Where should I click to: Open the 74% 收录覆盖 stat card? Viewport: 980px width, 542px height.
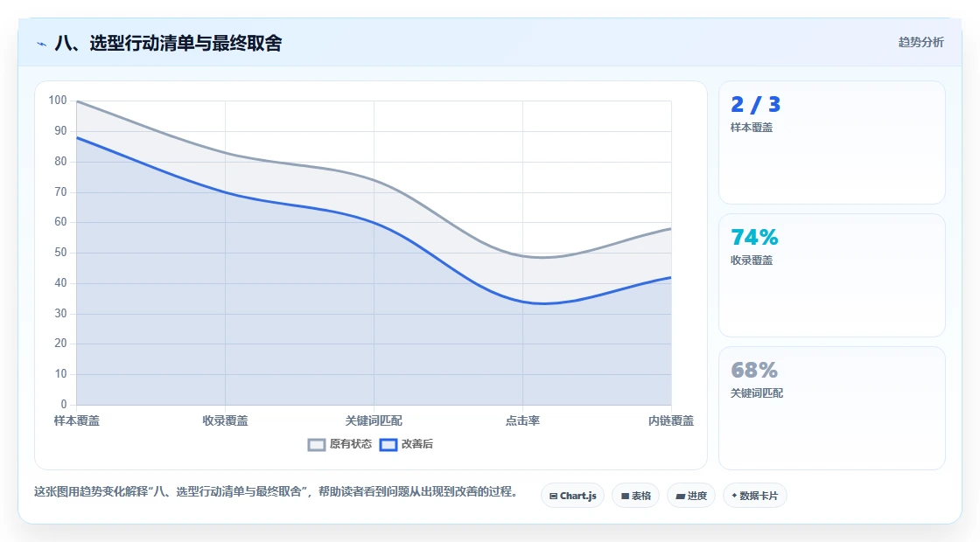point(832,275)
